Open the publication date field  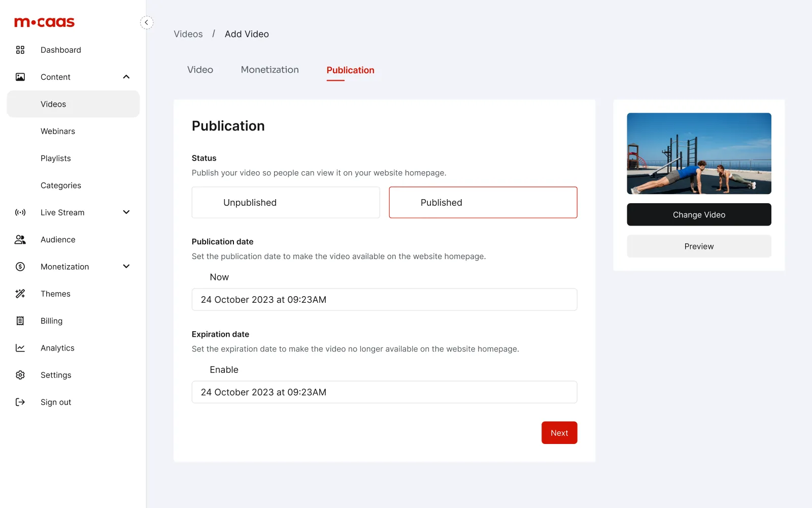(x=384, y=299)
